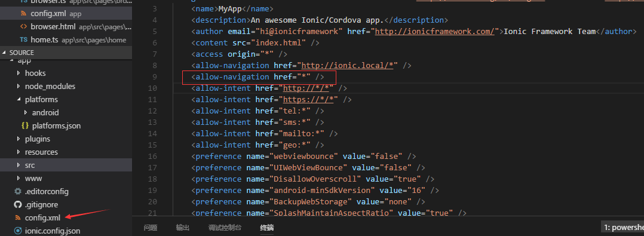644x236 pixels.
Task: Switch to the 输出 panel tab
Action: coord(182,228)
